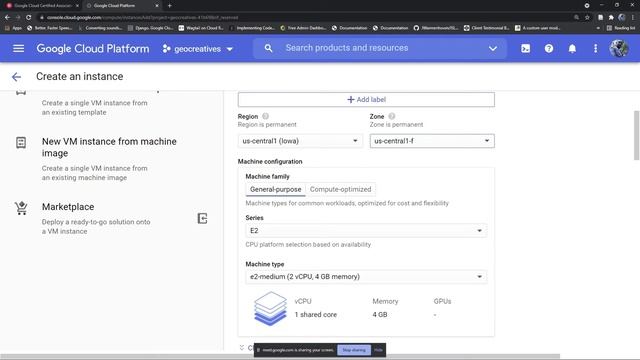
Task: Click the 4 GB Memory value
Action: click(x=380, y=315)
